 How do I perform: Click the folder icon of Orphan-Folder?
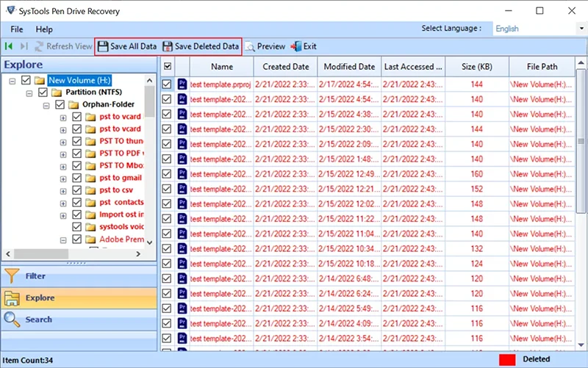click(x=73, y=104)
